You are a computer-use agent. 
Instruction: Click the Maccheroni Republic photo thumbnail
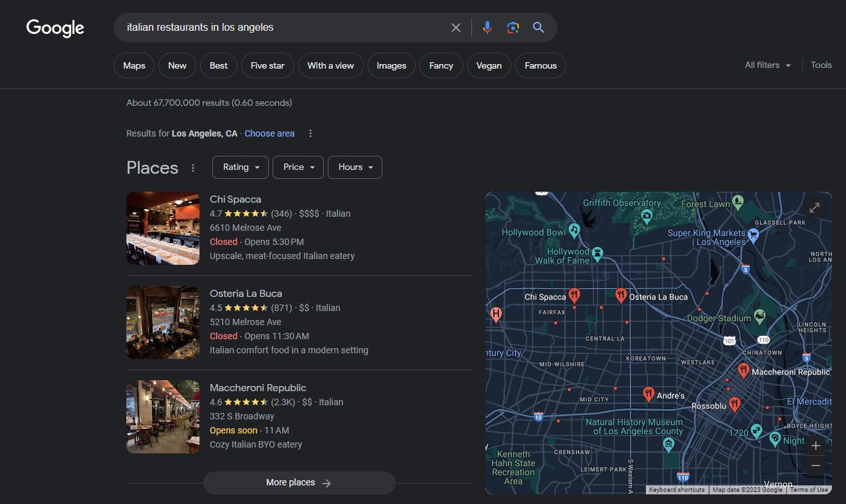[x=163, y=417]
